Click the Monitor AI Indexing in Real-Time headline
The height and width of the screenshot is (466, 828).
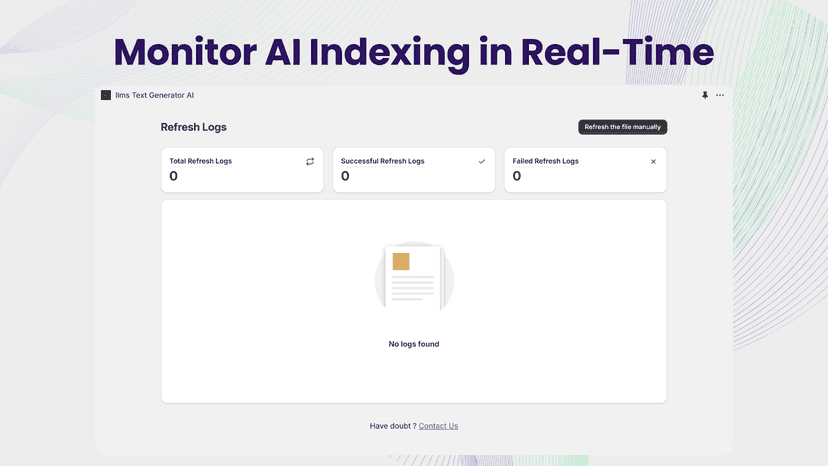pos(414,53)
